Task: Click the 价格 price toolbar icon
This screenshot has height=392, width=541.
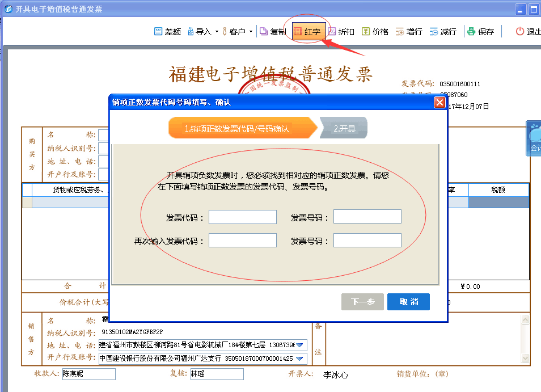Action: pyautogui.click(x=366, y=32)
